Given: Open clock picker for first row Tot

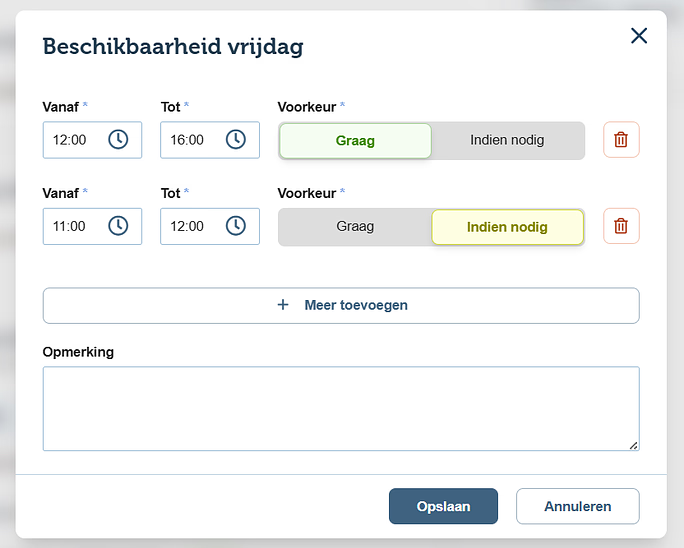Looking at the screenshot, I should pos(236,140).
